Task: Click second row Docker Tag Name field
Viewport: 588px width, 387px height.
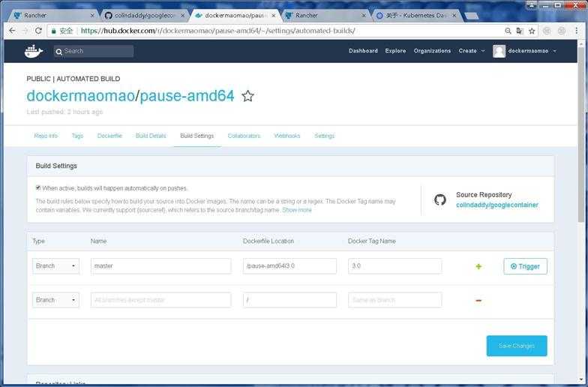Action: click(394, 300)
